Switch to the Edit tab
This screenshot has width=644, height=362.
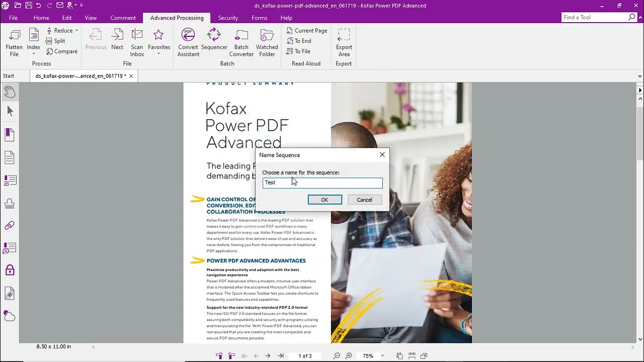tap(67, 18)
